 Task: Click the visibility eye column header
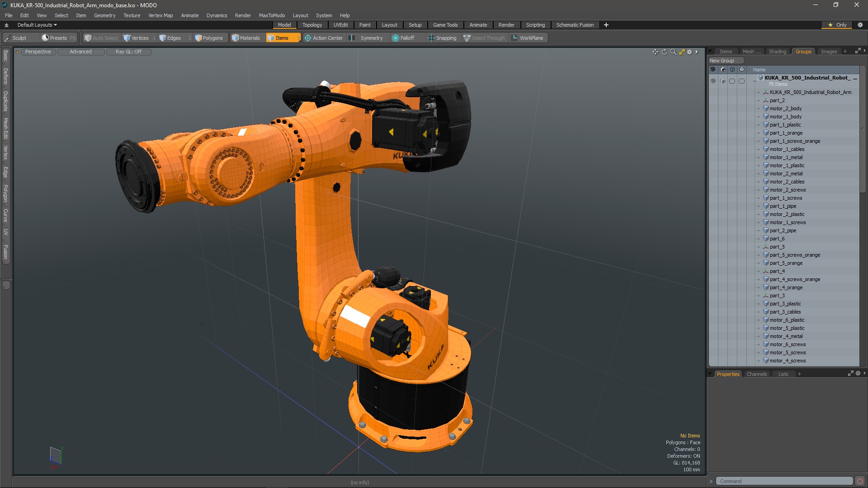pyautogui.click(x=713, y=70)
